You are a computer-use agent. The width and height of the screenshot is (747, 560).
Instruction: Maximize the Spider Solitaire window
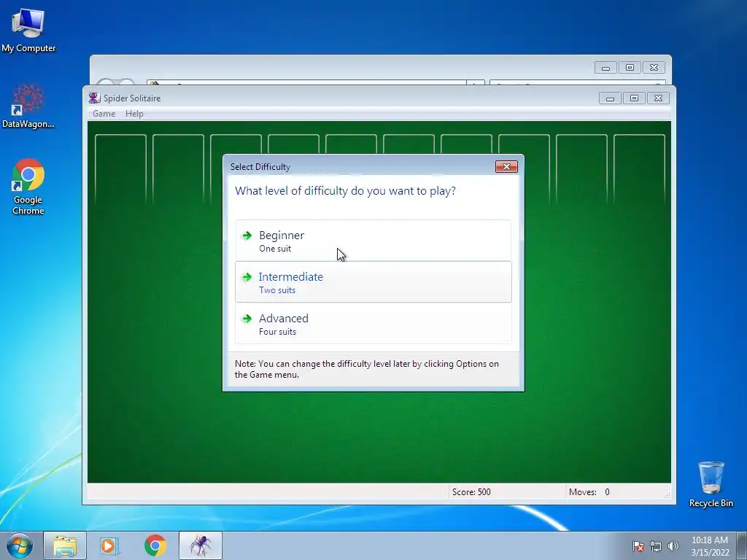(x=634, y=98)
